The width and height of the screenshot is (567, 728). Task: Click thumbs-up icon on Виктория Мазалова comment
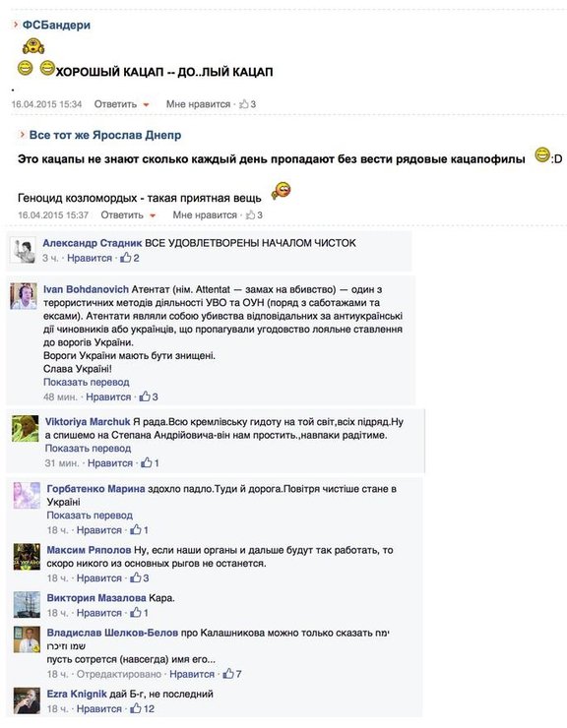coord(135,613)
